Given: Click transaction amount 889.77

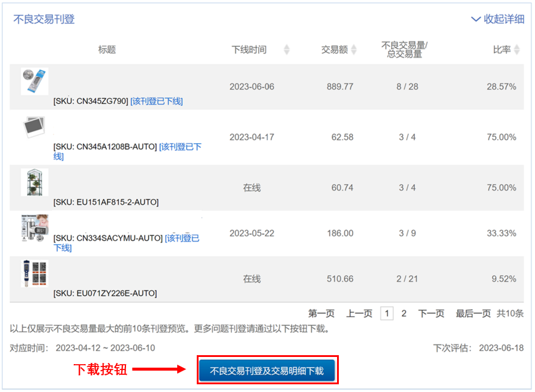Looking at the screenshot, I should pyautogui.click(x=340, y=87).
